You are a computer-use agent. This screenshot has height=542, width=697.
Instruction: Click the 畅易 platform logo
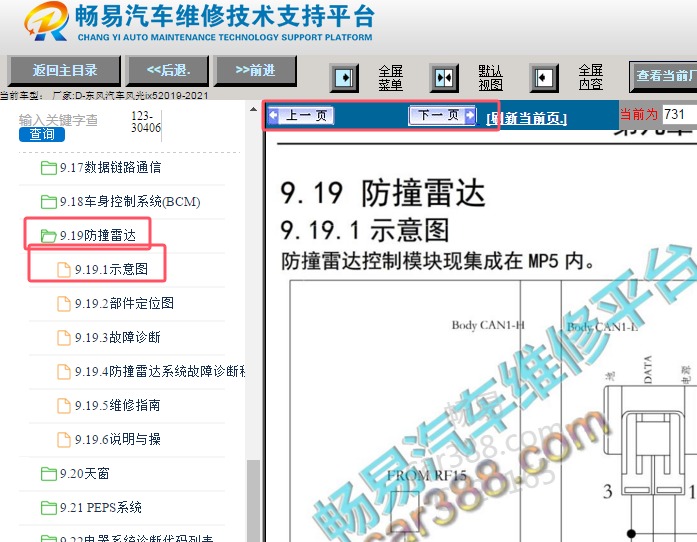(x=46, y=21)
